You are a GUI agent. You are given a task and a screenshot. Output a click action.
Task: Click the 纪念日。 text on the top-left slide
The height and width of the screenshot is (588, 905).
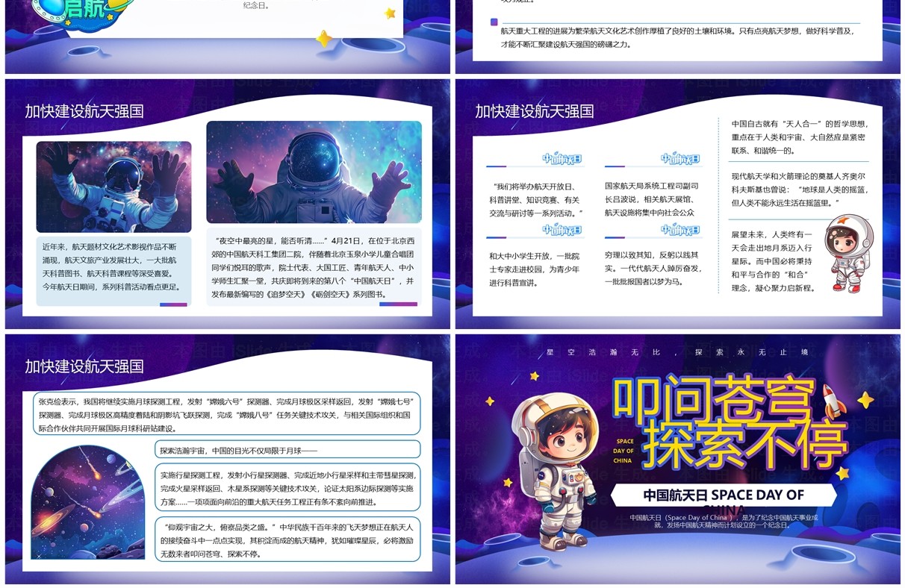(257, 5)
